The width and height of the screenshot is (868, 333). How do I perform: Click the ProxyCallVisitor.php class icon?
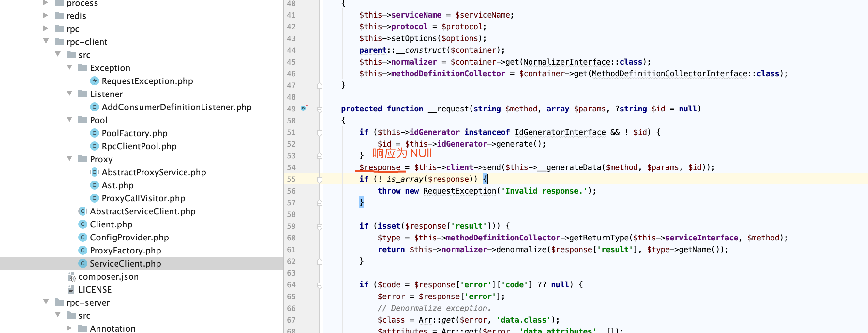coord(94,198)
